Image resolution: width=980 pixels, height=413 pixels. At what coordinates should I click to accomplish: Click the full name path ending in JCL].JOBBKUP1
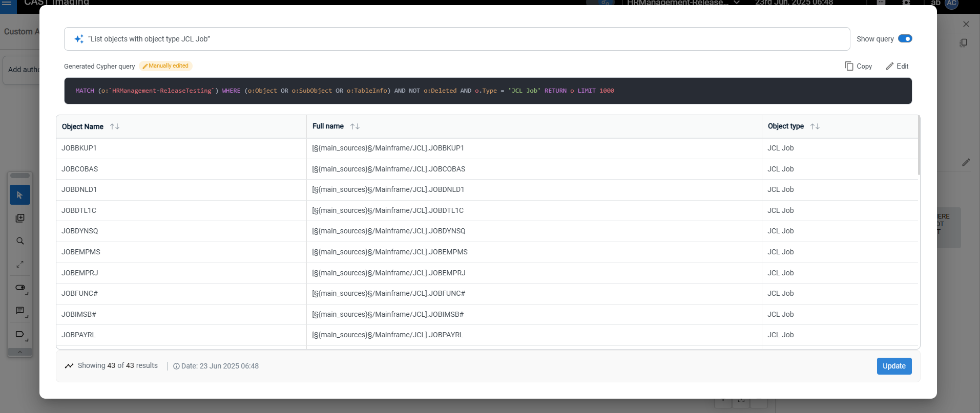click(388, 148)
